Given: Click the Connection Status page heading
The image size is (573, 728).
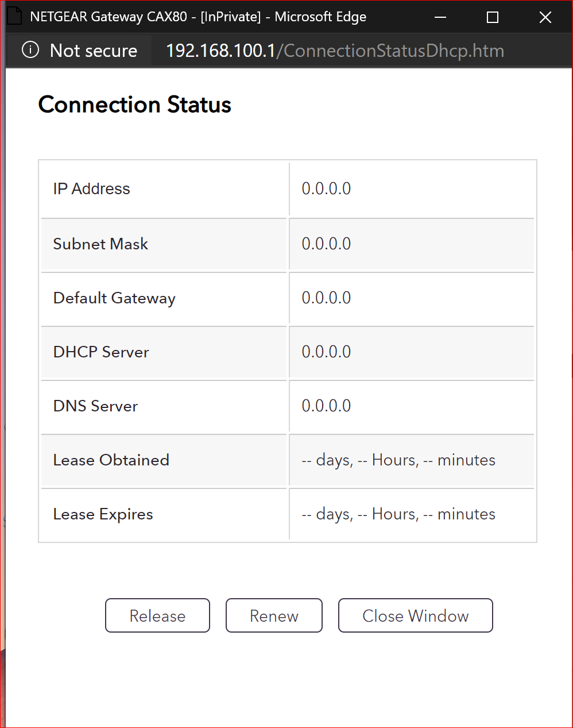Looking at the screenshot, I should [x=134, y=105].
